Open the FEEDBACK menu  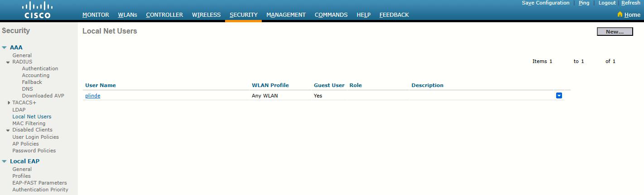[394, 15]
